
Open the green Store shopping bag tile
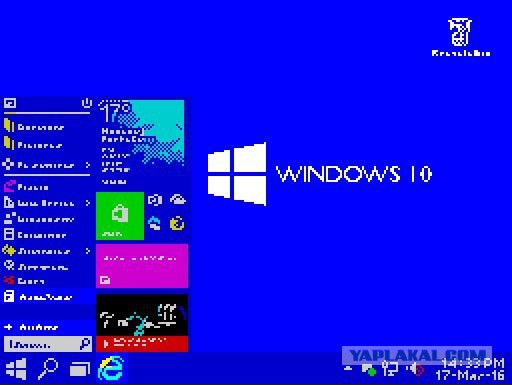[x=120, y=216]
